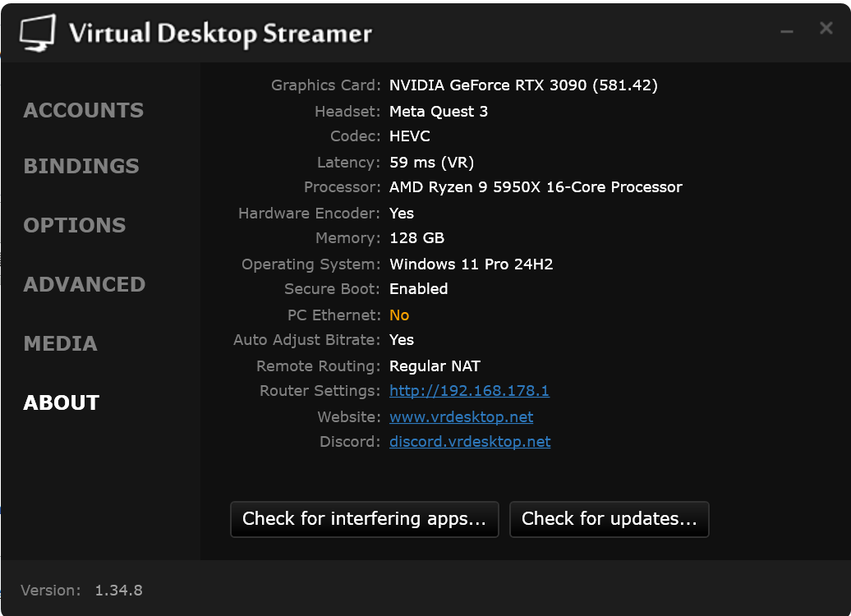Minimize the Streamer window

pos(787,30)
